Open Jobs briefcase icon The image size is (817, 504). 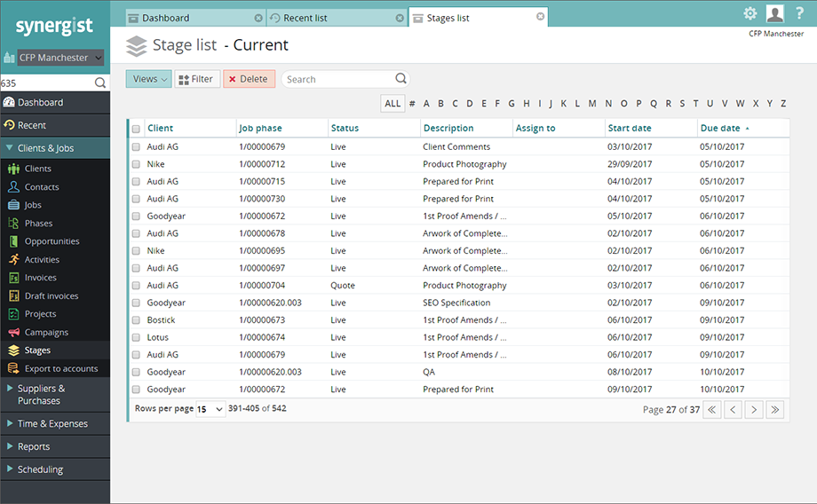(x=13, y=205)
